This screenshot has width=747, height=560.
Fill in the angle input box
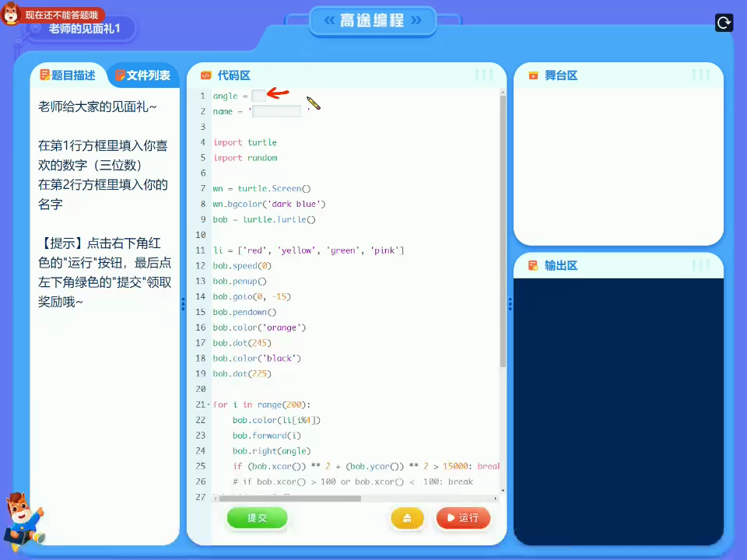click(258, 96)
